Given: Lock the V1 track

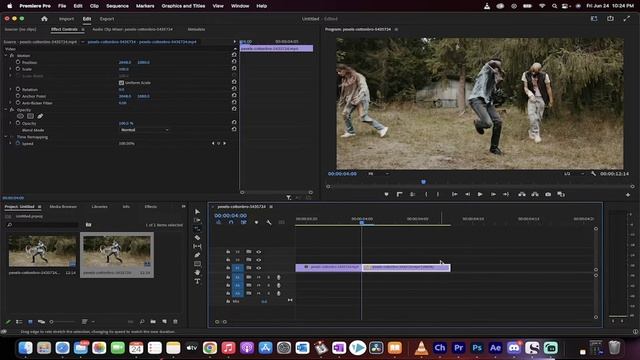Looking at the screenshot, I should [x=228, y=268].
